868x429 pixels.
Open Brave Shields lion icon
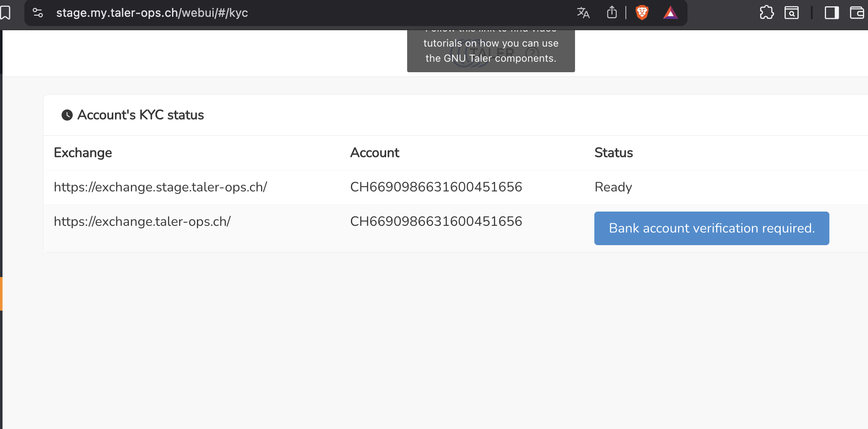(x=642, y=13)
